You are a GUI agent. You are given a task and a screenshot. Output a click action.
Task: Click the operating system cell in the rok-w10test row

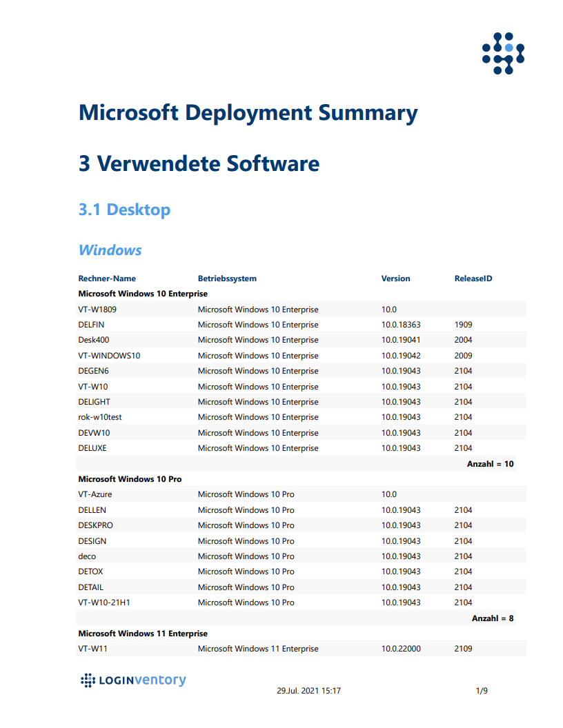point(258,417)
